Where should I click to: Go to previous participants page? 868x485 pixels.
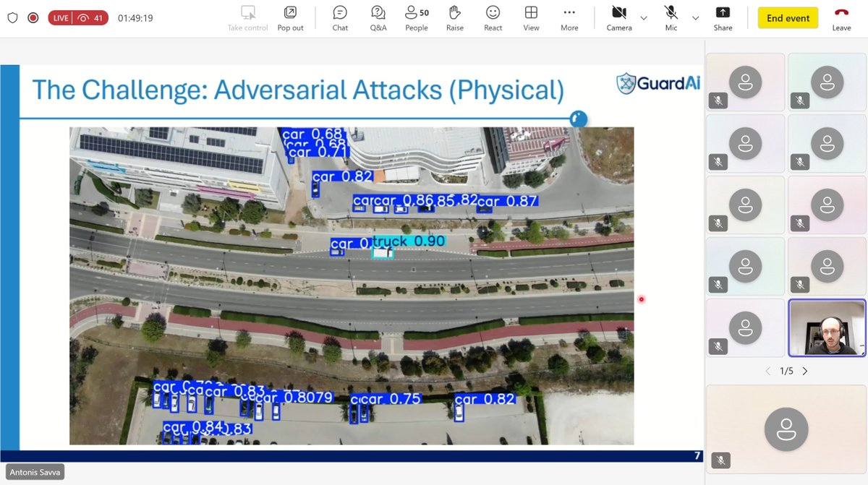click(x=768, y=371)
